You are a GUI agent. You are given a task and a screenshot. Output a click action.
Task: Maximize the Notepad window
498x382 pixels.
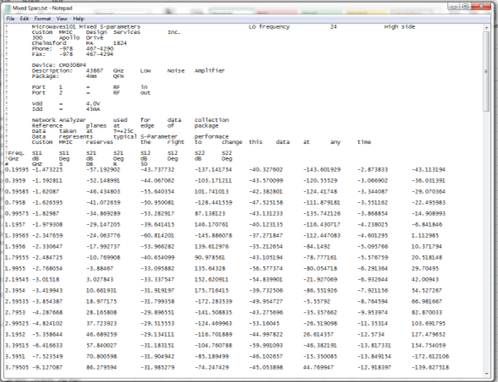[x=465, y=6]
